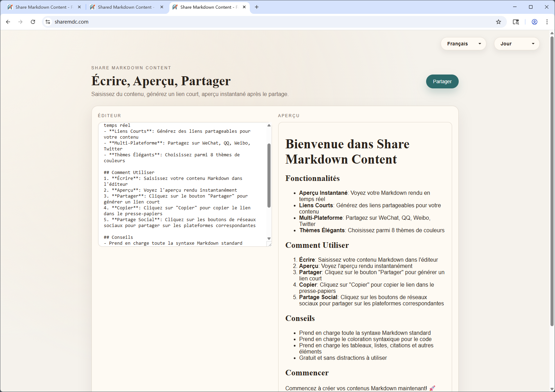Open the Français language dropdown
555x392 pixels.
pos(464,44)
